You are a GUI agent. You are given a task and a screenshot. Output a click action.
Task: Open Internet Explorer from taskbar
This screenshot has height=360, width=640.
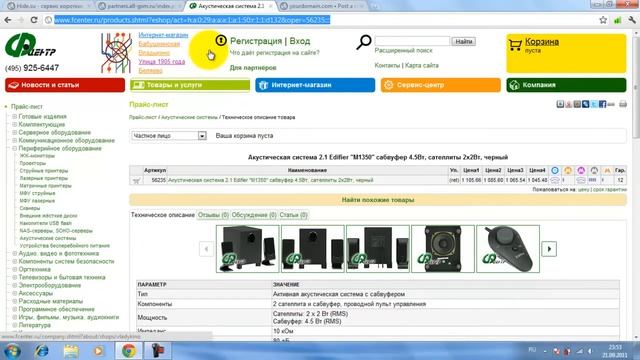tap(42, 351)
